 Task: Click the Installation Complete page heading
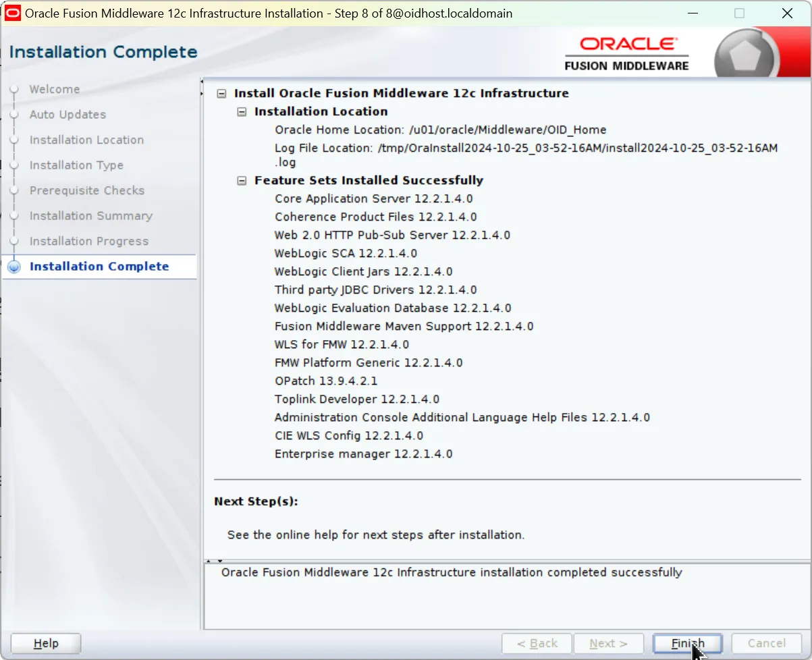click(103, 53)
